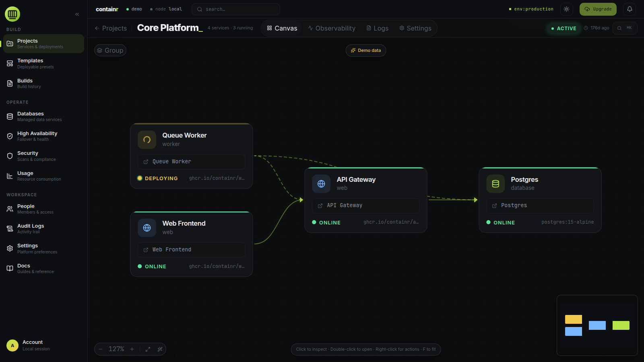Click the Usage chart icon
Viewport: 644px width, 362px height.
[10, 176]
